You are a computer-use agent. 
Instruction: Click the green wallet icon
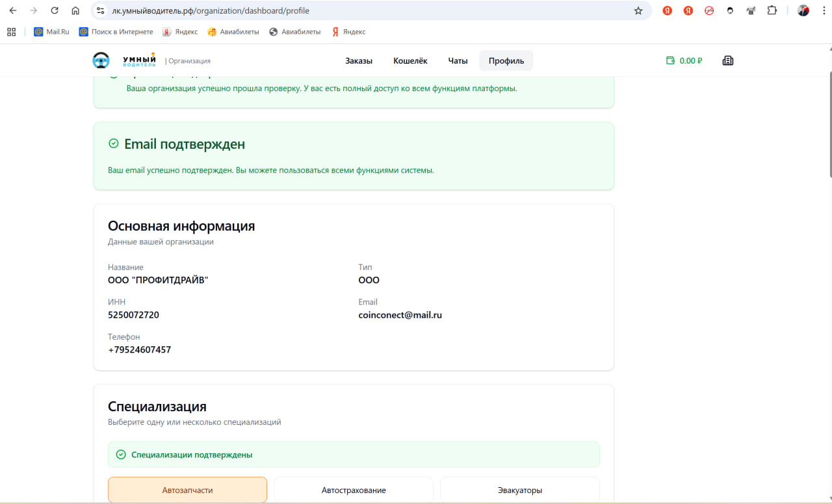(x=670, y=60)
